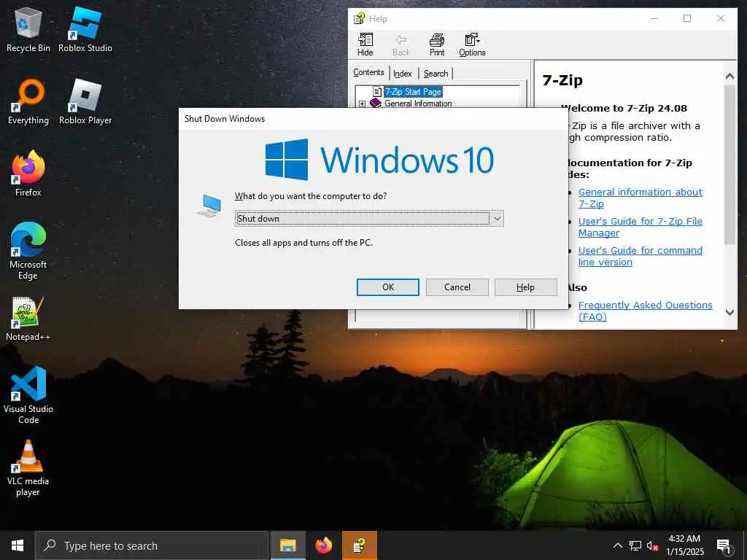
Task: Click Hide in the Help toolbar
Action: point(365,44)
